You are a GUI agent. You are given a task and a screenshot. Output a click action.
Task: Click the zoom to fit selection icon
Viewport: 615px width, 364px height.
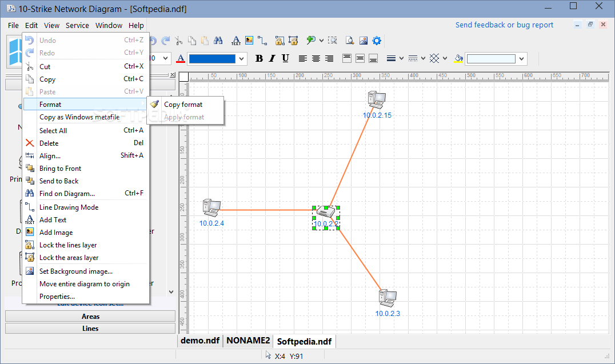coord(333,41)
